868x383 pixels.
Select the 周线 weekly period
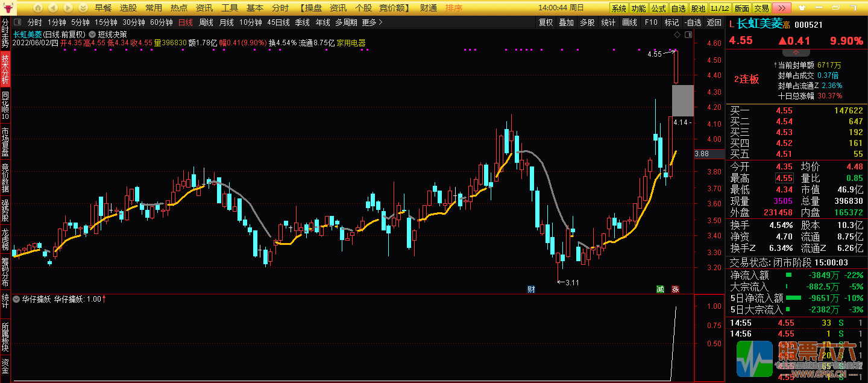point(206,22)
